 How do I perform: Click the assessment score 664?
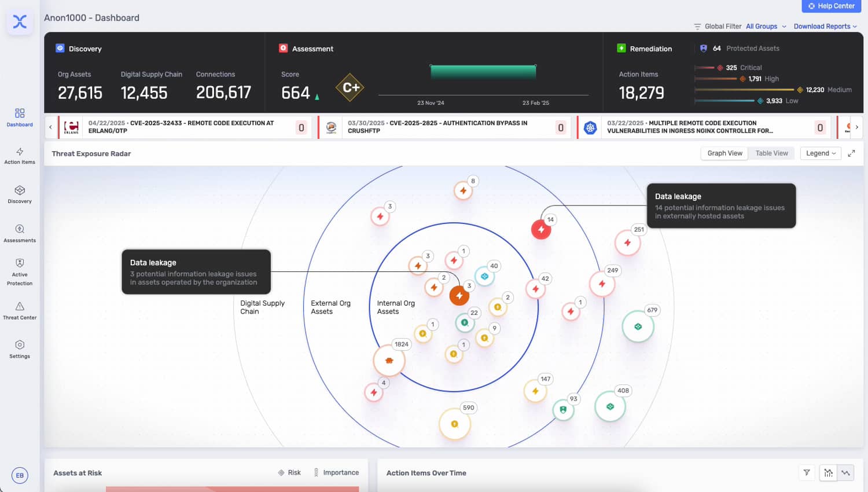(x=296, y=93)
